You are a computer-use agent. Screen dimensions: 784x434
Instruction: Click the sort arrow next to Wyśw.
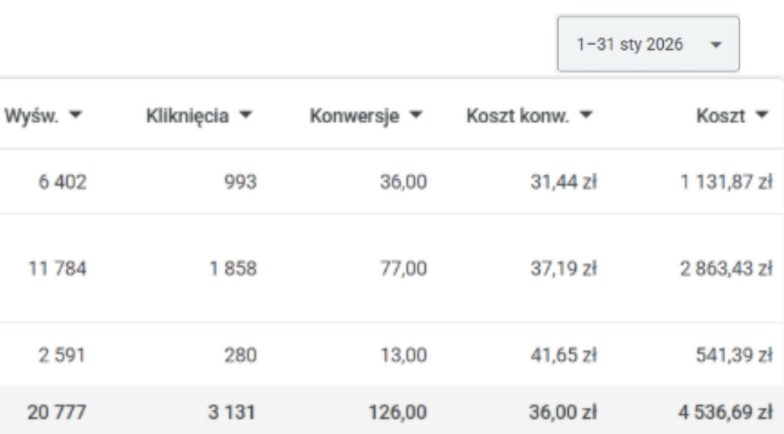[x=75, y=114]
